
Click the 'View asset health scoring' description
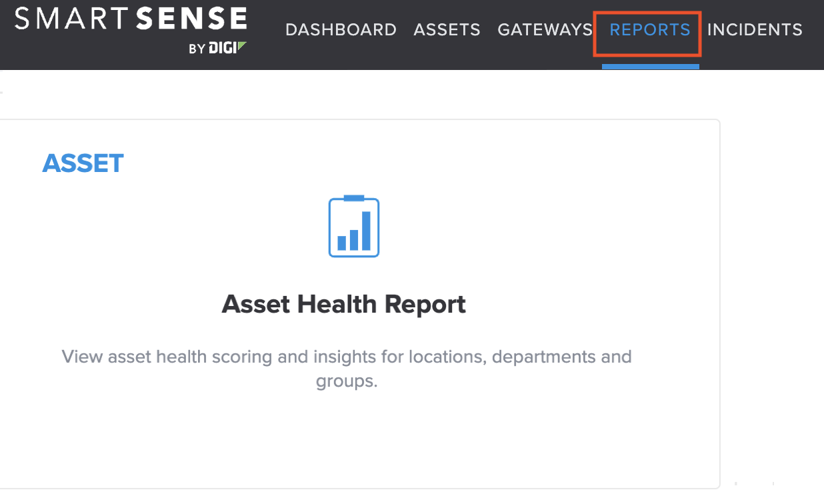click(x=347, y=369)
